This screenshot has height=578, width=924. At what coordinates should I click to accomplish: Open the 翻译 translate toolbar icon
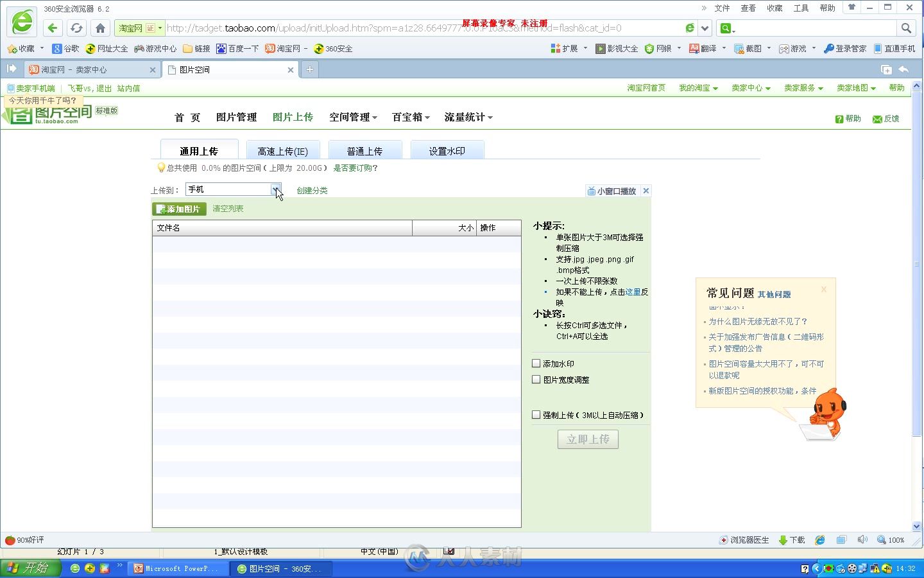(703, 49)
